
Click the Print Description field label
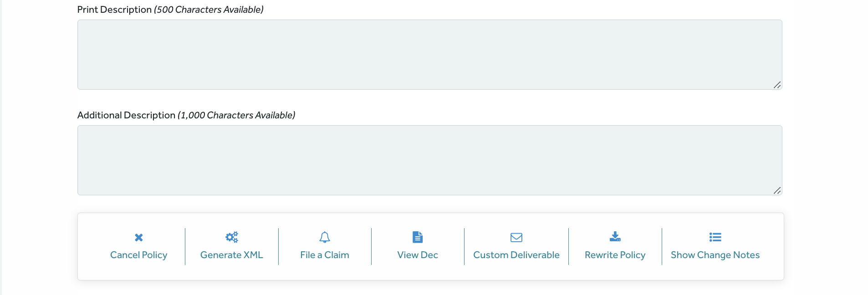point(114,10)
